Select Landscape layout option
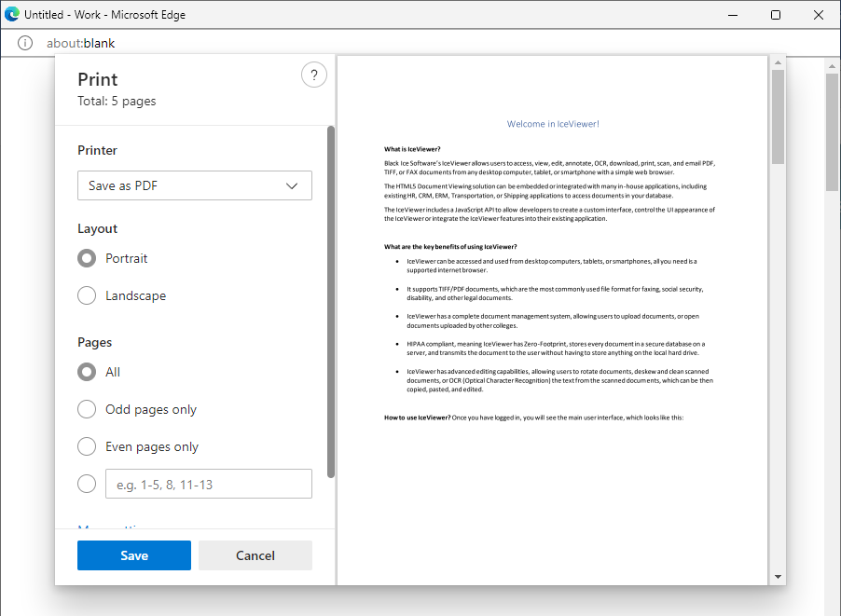Screen dimensions: 841x616 [87, 295]
